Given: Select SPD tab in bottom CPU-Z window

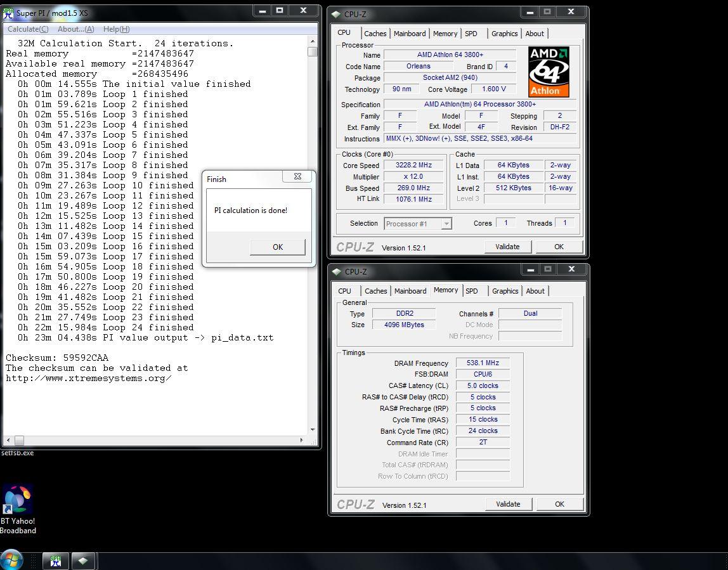Looking at the screenshot, I should click(x=472, y=291).
